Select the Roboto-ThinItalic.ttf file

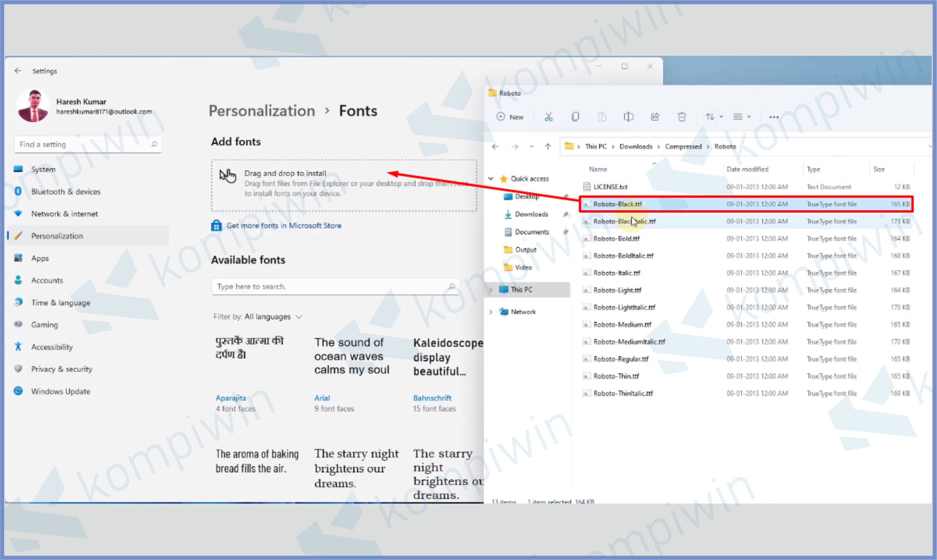click(746, 393)
